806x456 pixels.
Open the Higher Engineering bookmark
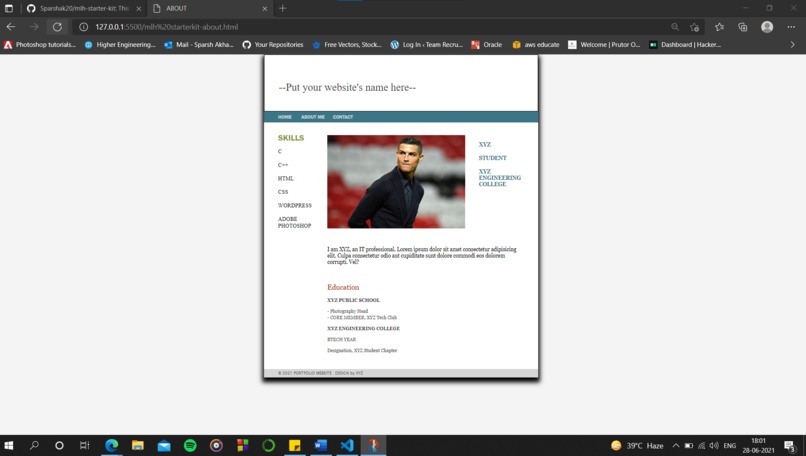click(120, 45)
